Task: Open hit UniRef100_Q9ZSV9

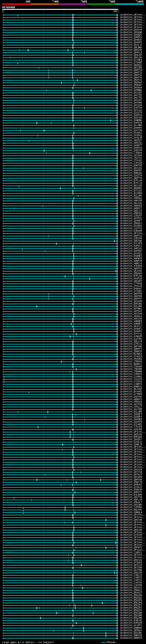Action: 131,30
